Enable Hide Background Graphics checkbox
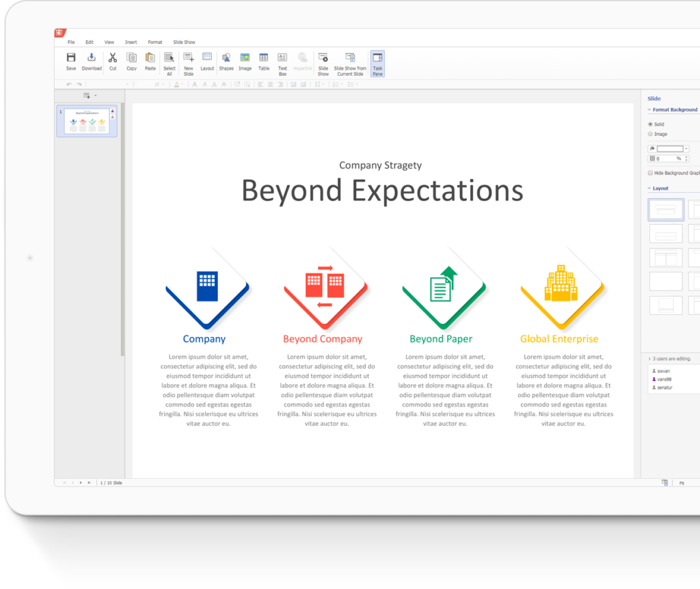This screenshot has width=700, height=589. (x=650, y=173)
